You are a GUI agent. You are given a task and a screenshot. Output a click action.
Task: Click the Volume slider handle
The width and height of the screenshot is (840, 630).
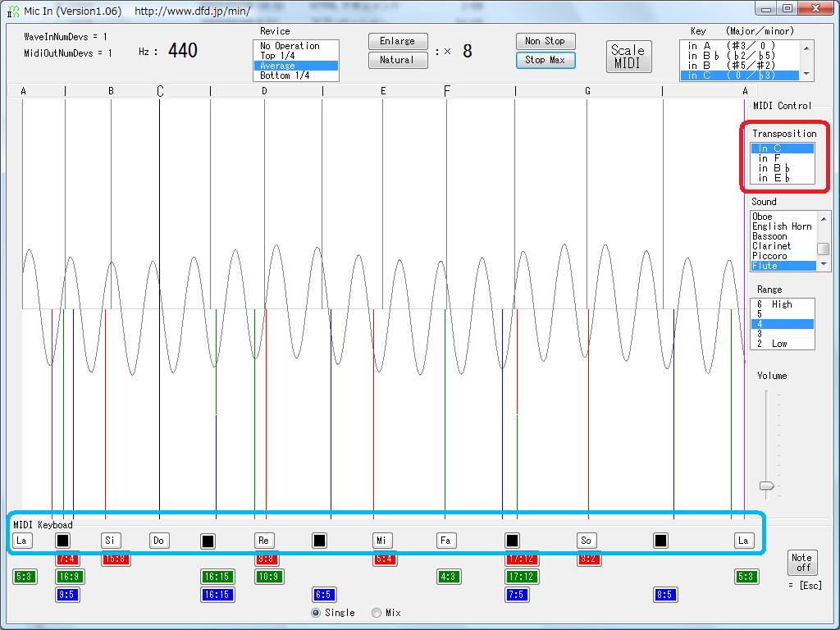tap(767, 486)
